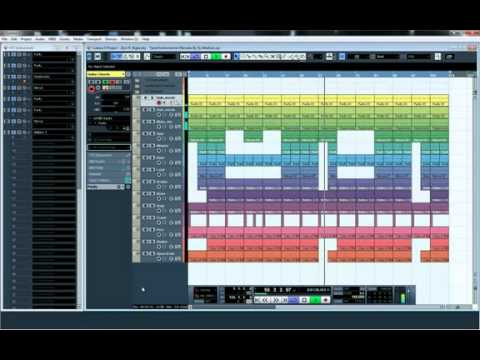
Task: Open the grid type dropdown in toolbar
Action: point(387,57)
